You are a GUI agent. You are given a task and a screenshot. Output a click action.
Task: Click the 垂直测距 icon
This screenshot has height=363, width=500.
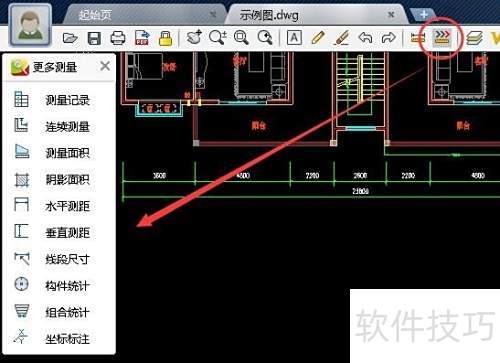point(21,231)
